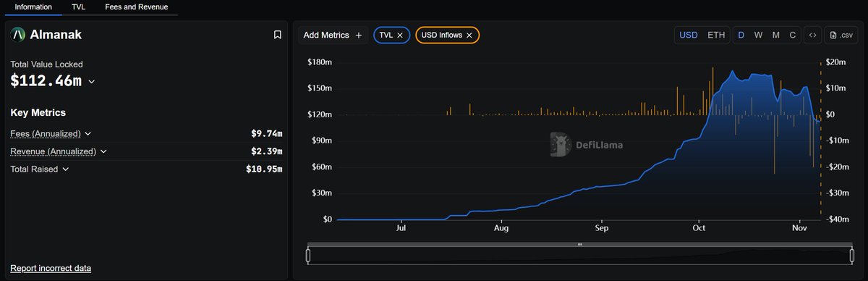Expand Total Raised details
Viewport: 868px width, 281px height.
pyautogui.click(x=65, y=169)
